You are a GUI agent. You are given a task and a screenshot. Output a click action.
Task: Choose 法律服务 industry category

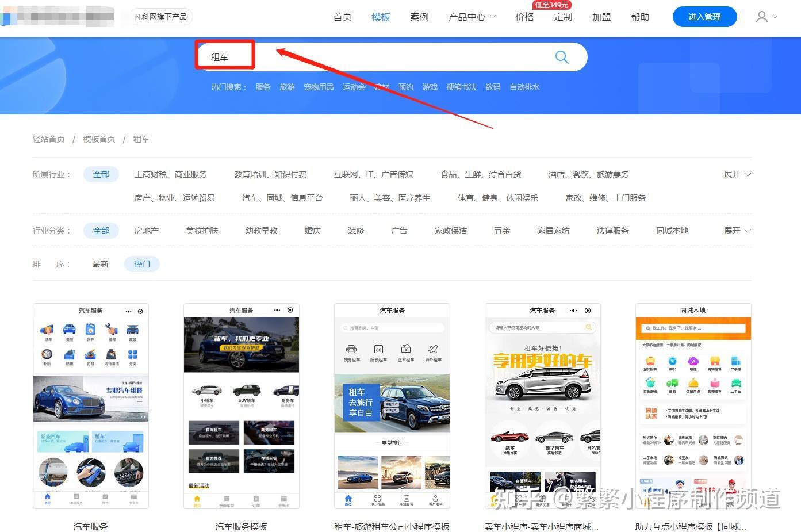(613, 231)
